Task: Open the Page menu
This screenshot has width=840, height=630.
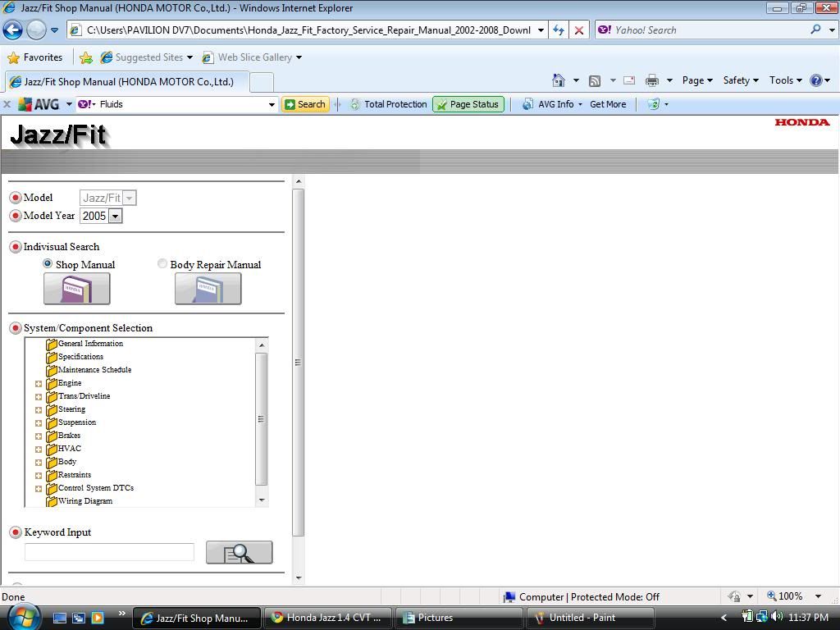Action: pos(697,80)
